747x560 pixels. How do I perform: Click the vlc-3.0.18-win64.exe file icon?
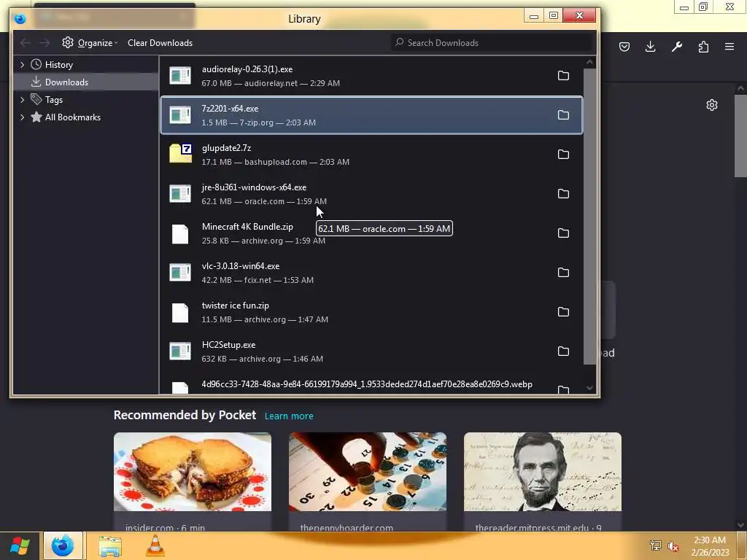click(180, 273)
